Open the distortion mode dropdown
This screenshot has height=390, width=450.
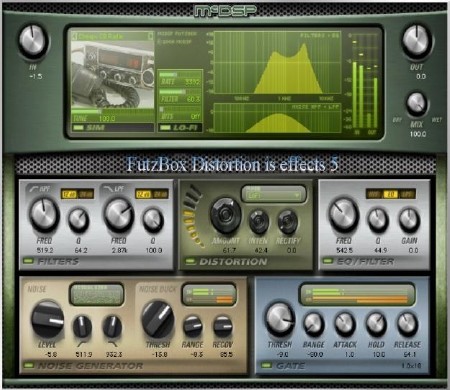[273, 194]
